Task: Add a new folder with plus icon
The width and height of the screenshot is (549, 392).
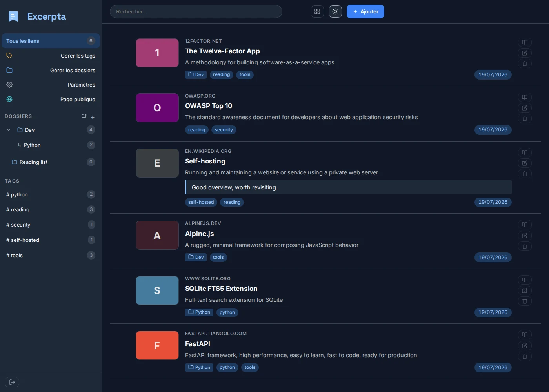Action: pyautogui.click(x=93, y=117)
